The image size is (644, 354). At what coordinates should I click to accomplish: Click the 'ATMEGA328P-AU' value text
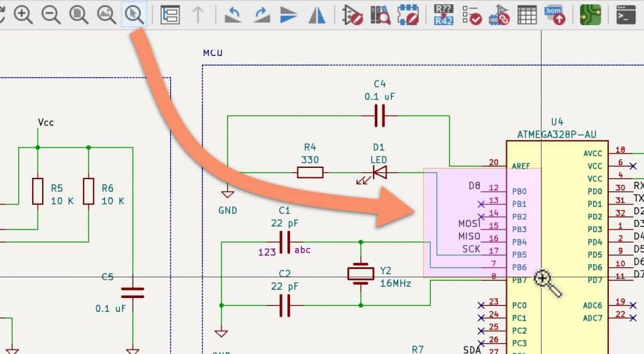(x=557, y=135)
